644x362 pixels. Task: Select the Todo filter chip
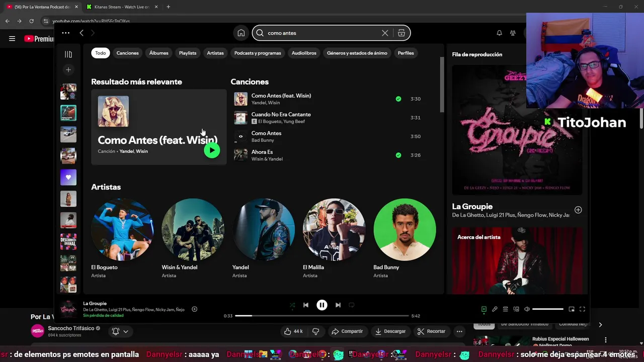click(x=101, y=53)
